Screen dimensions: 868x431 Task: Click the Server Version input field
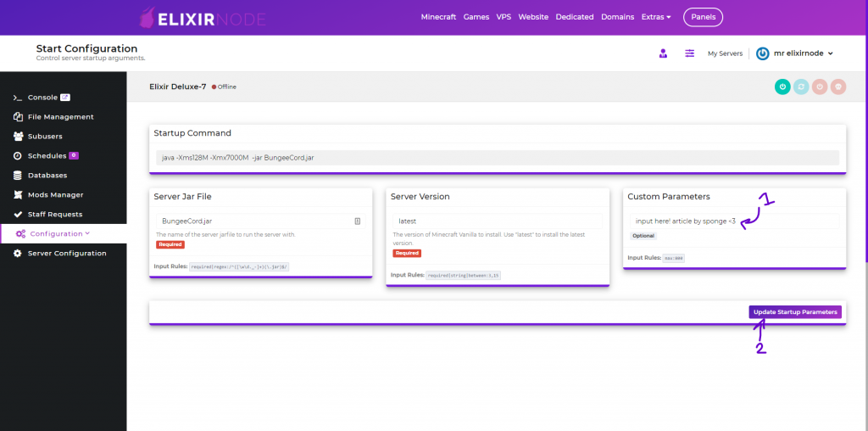[498, 221]
